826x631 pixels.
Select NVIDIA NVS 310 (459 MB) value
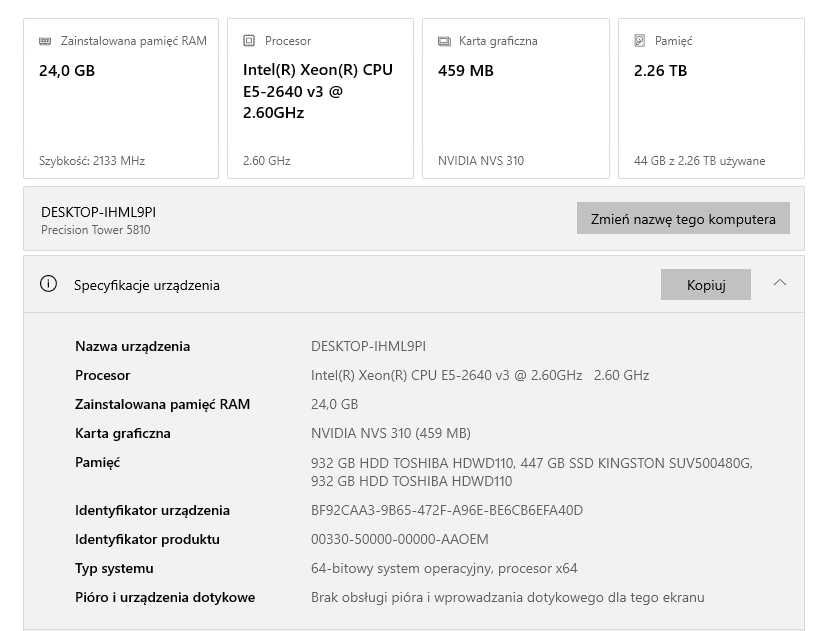coord(391,433)
